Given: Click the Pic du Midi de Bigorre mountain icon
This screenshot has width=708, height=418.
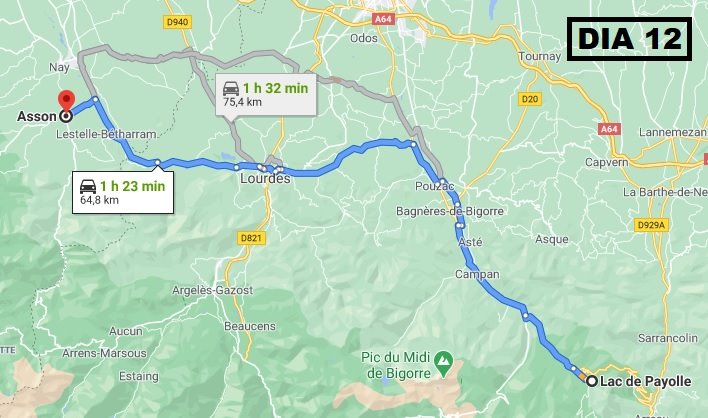Looking at the screenshot, I should (x=443, y=361).
